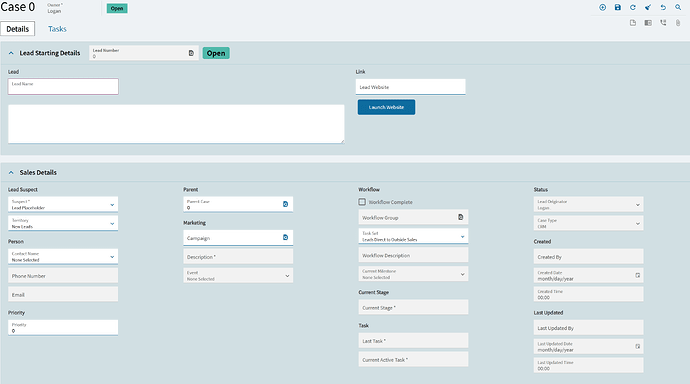Click the paperclip attachment icon
The height and width of the screenshot is (384, 690).
click(x=678, y=23)
